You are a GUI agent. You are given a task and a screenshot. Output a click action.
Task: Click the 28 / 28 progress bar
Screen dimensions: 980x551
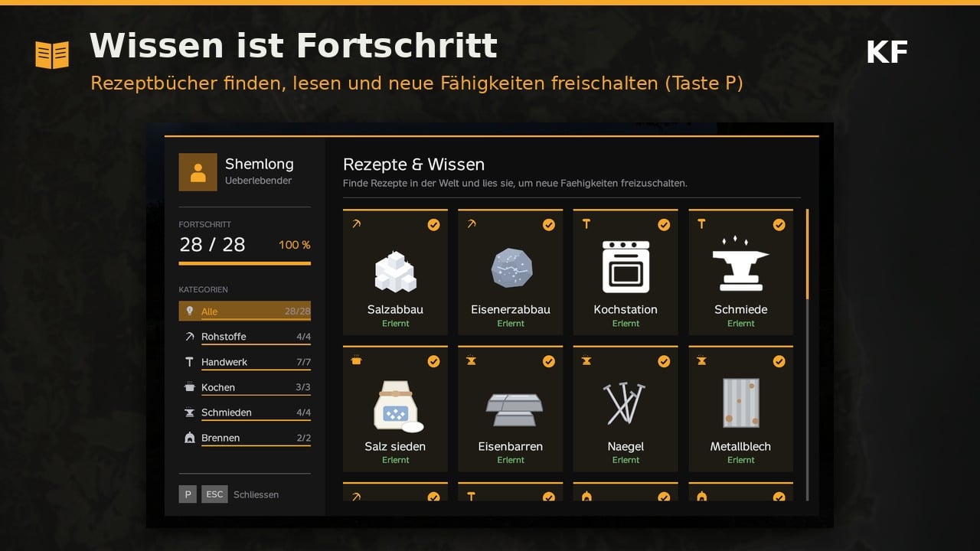245,263
